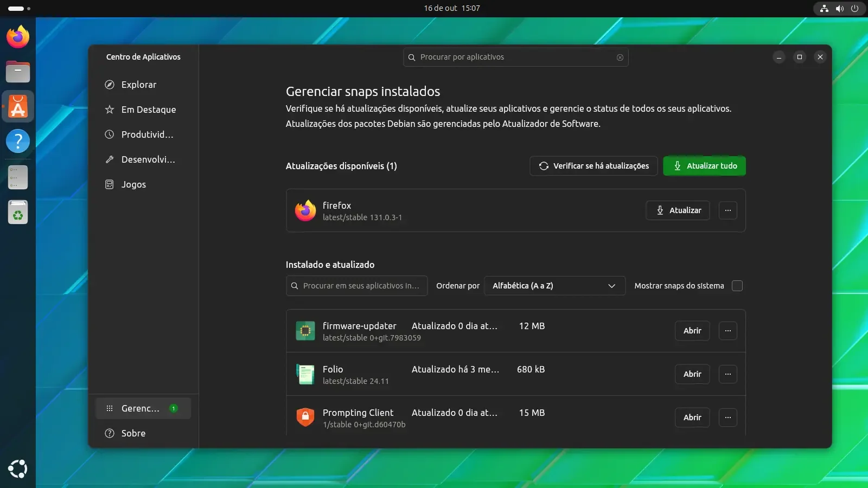
Task: Open more options for firefox update
Action: point(728,210)
